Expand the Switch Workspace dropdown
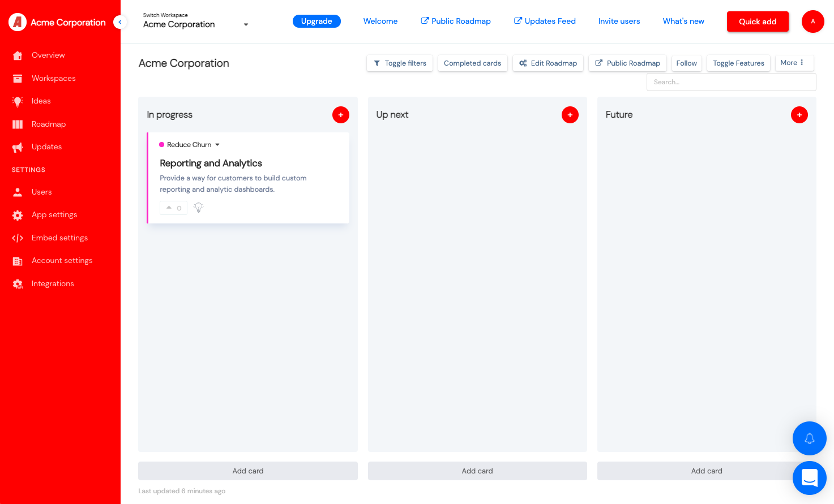The image size is (834, 504). coord(196,21)
